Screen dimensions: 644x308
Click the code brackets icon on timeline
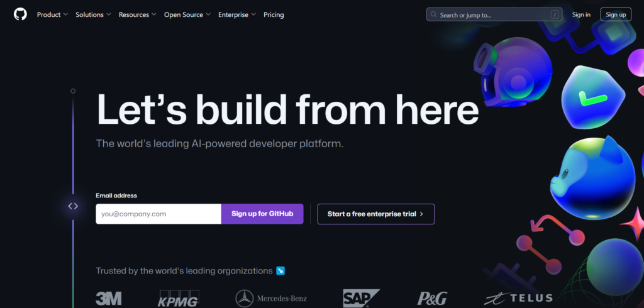tap(73, 206)
